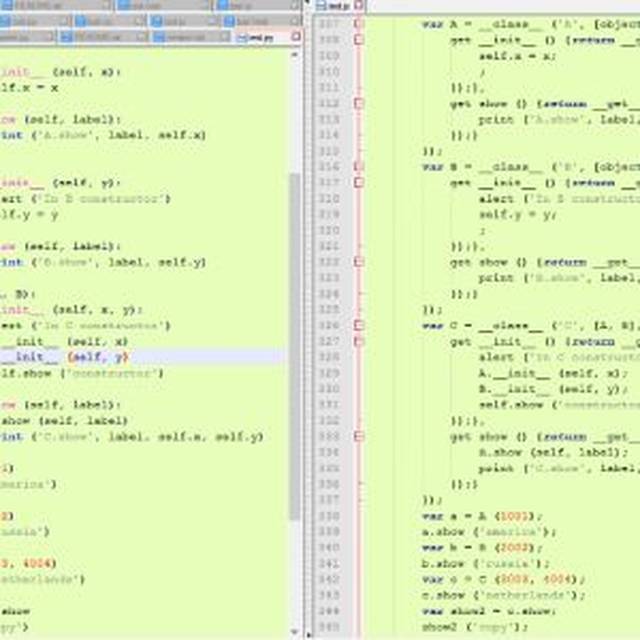Click "self.show ('constructor')" line in left pane

point(82,373)
